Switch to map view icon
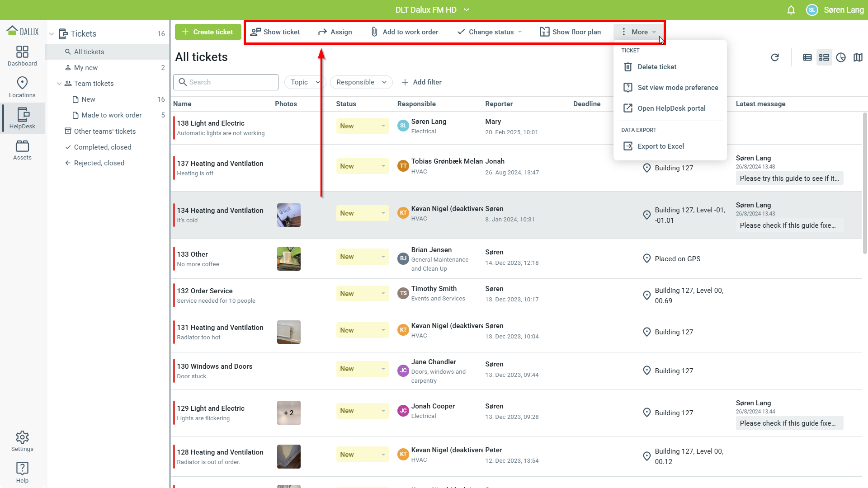The height and width of the screenshot is (488, 868). click(x=858, y=57)
